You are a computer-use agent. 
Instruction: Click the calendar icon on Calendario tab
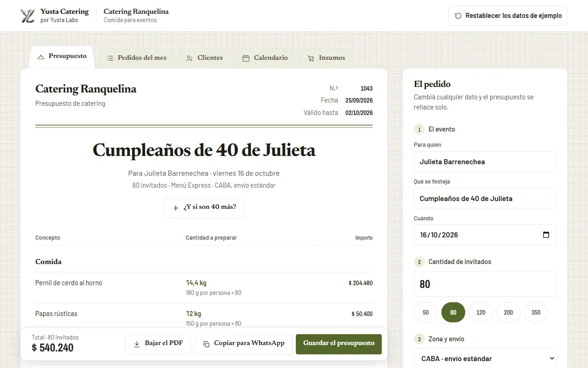[246, 58]
